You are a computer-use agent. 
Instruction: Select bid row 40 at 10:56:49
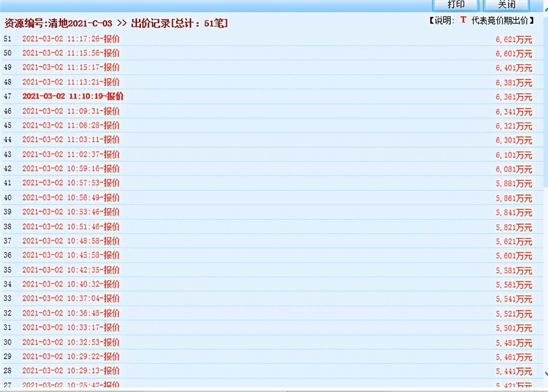coord(273,198)
